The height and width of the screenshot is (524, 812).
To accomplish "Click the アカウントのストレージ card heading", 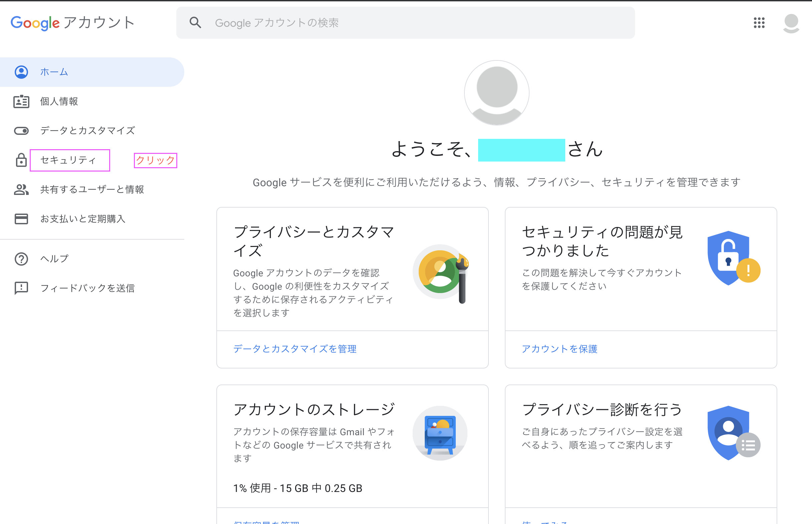I will [x=314, y=409].
